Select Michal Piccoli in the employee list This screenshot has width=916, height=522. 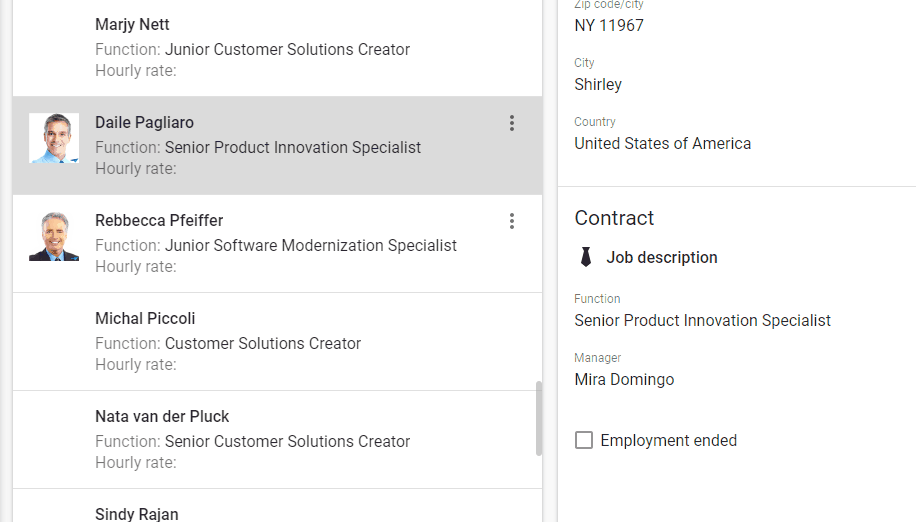[x=277, y=342]
